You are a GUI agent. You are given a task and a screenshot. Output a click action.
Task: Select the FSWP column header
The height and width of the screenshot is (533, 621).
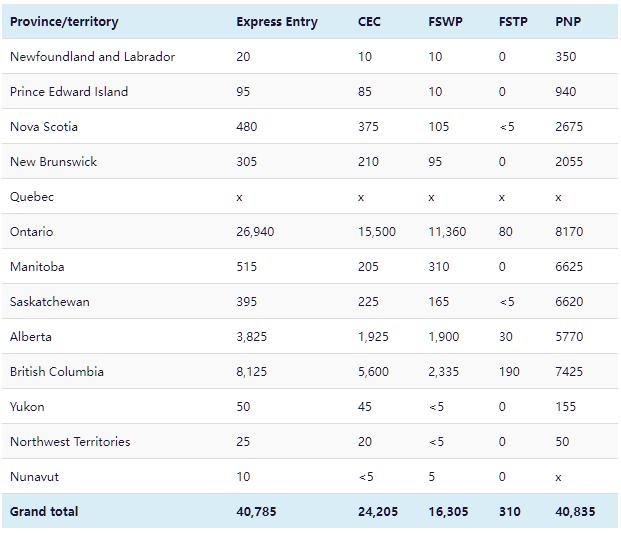[445, 22]
